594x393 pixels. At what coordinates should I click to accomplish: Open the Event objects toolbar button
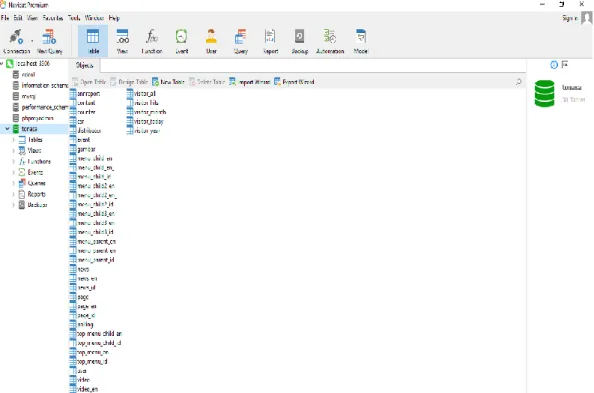coord(181,41)
